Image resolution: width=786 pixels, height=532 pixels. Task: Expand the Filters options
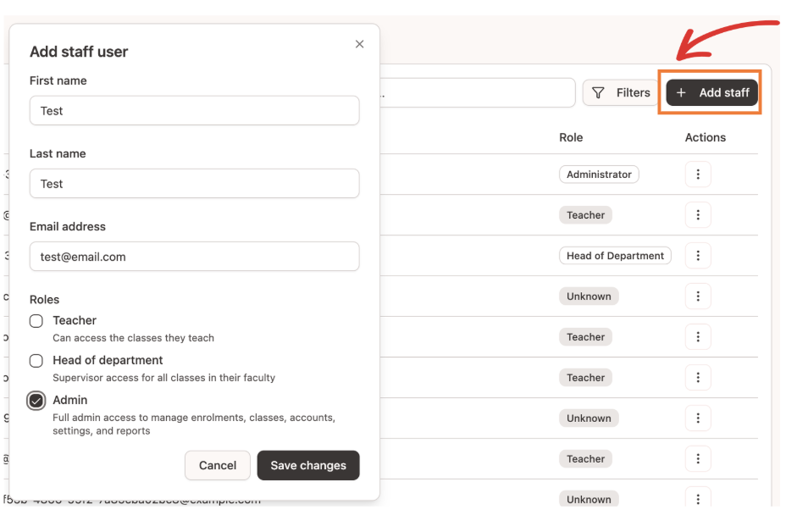pyautogui.click(x=621, y=93)
